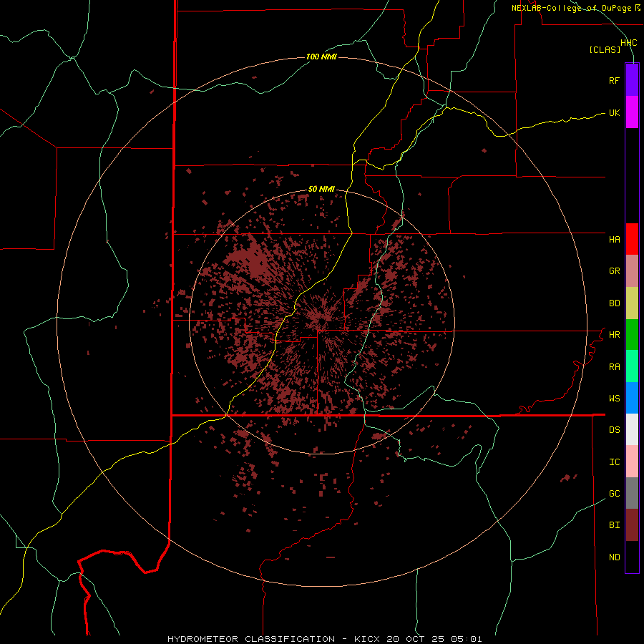644x644 pixels.
Task: Click the ND legend label
Action: [614, 557]
